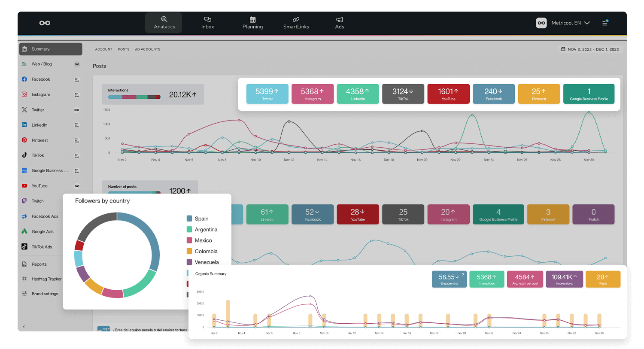Select the 28 YouTube posts card
This screenshot has width=644, height=349.
pyautogui.click(x=358, y=214)
